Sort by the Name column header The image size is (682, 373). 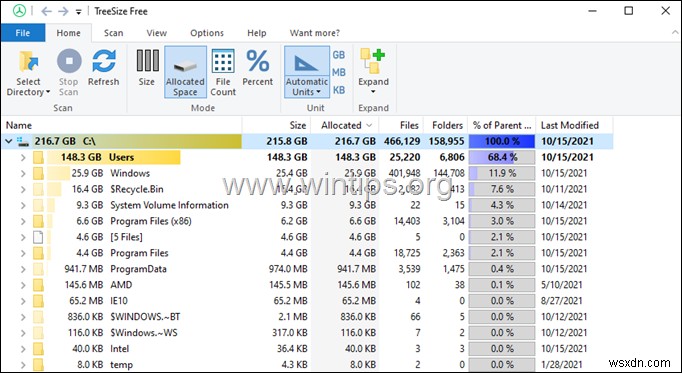click(x=122, y=125)
